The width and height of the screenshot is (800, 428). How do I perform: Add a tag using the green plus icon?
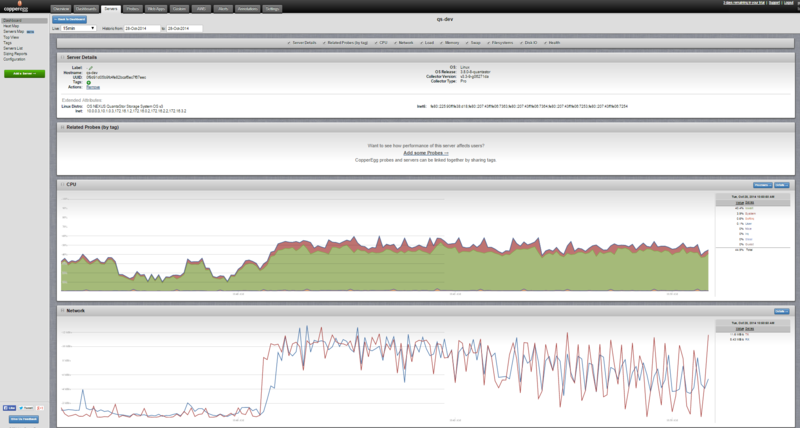(89, 82)
